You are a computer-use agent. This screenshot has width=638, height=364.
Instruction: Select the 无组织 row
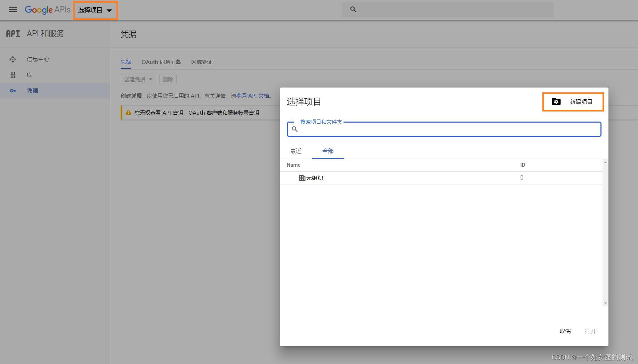[441, 178]
